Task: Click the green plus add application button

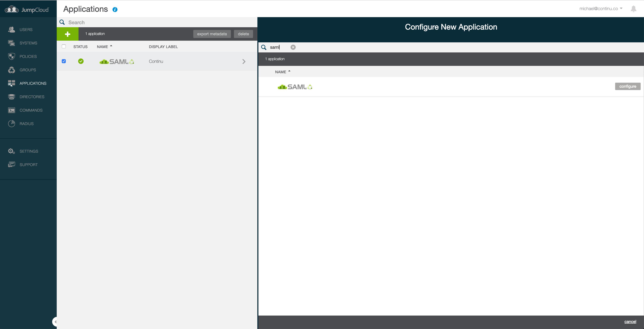Action: (x=67, y=34)
